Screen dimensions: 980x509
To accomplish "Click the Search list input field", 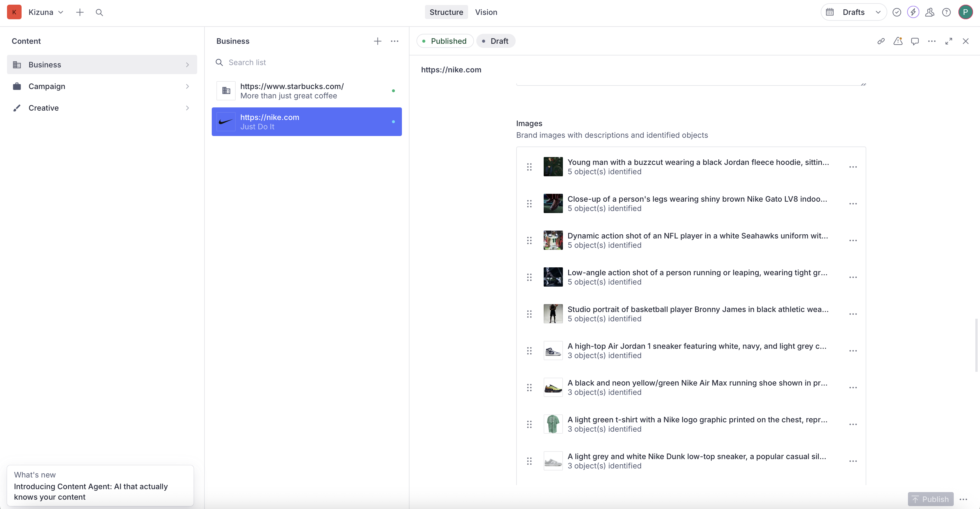I will [x=312, y=62].
